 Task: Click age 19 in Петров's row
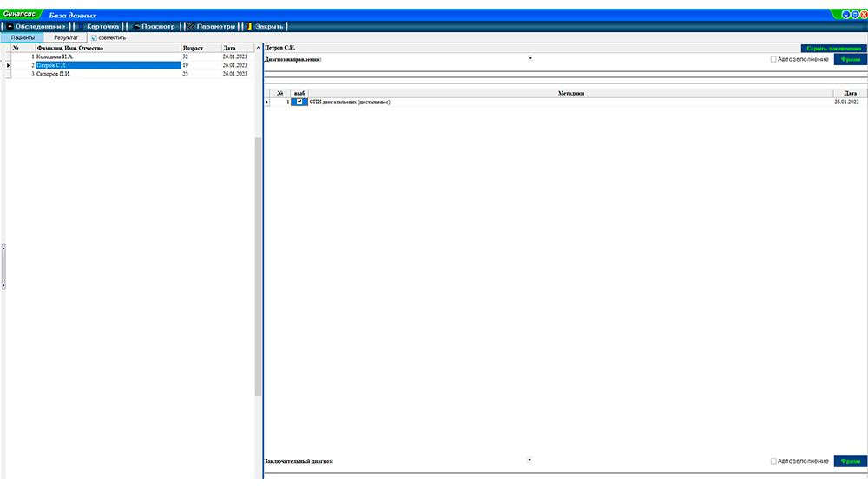click(x=186, y=65)
